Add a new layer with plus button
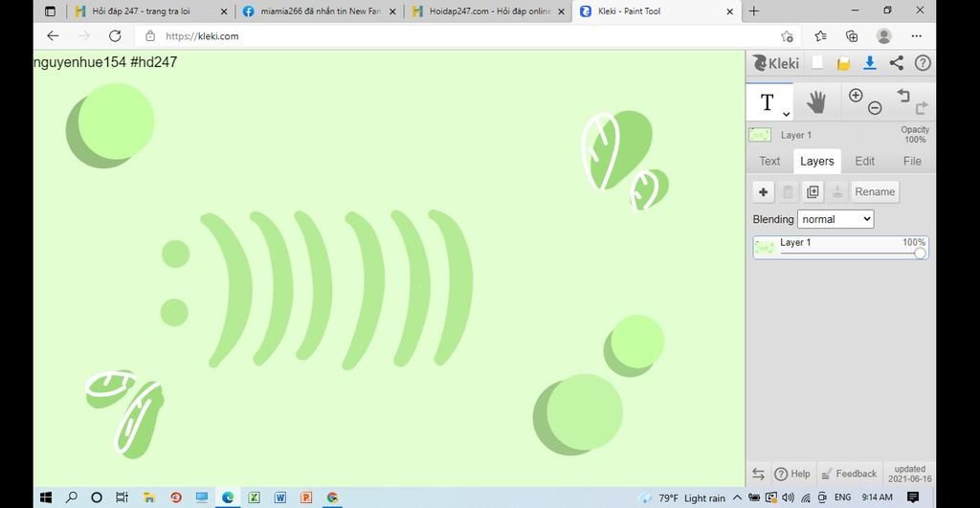The width and height of the screenshot is (980, 508). tap(763, 192)
